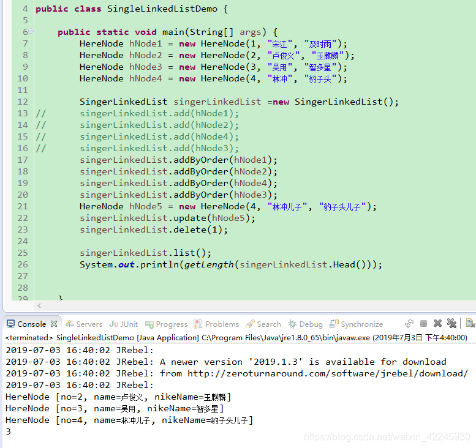Open the Problems tab

(216, 324)
